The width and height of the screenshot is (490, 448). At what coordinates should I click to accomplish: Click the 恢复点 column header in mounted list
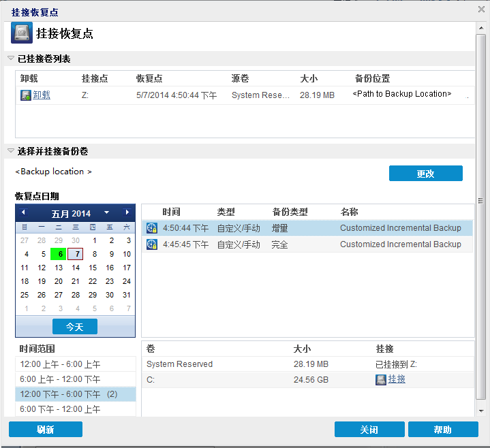[x=149, y=78]
